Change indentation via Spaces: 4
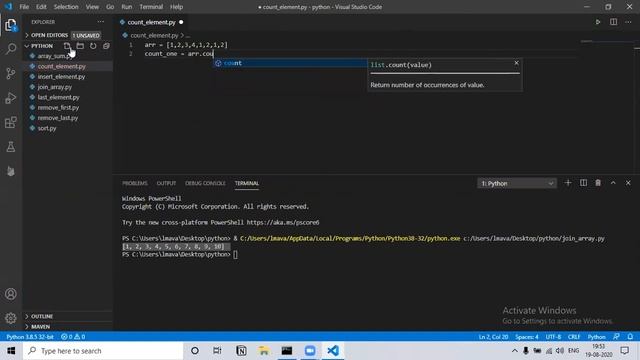The width and height of the screenshot is (640, 360). 527,336
